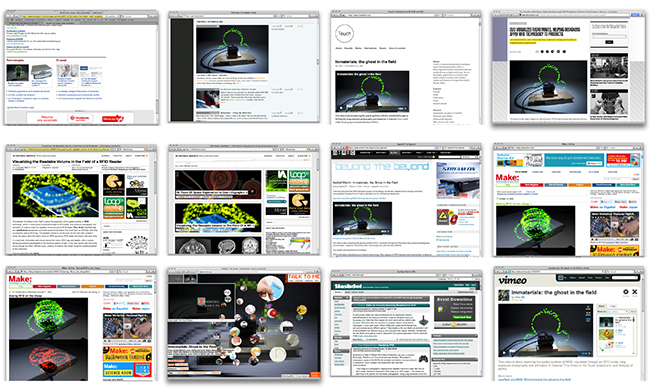Click the red Make: logo in bottom-left window
The height and width of the screenshot is (389, 650).
click(x=20, y=279)
